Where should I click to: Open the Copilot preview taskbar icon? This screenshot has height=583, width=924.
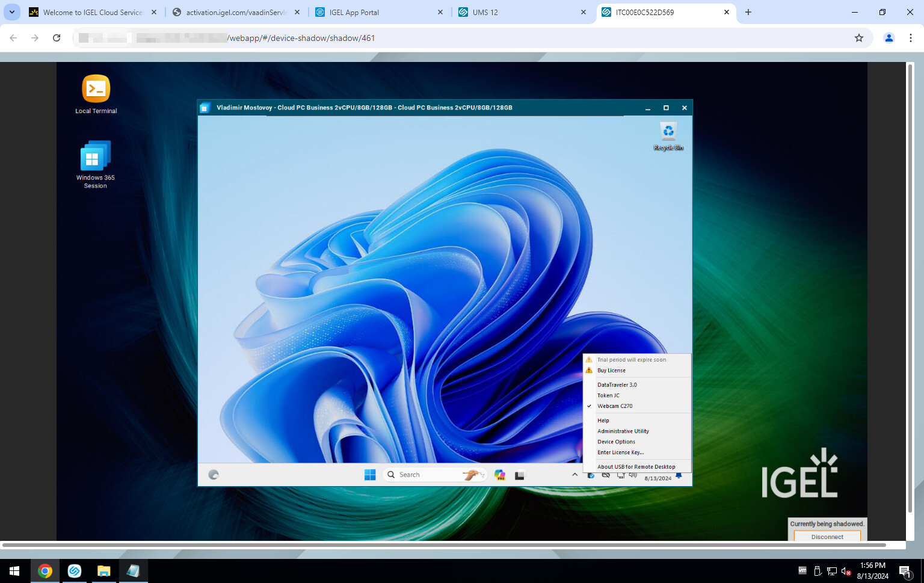(x=499, y=475)
